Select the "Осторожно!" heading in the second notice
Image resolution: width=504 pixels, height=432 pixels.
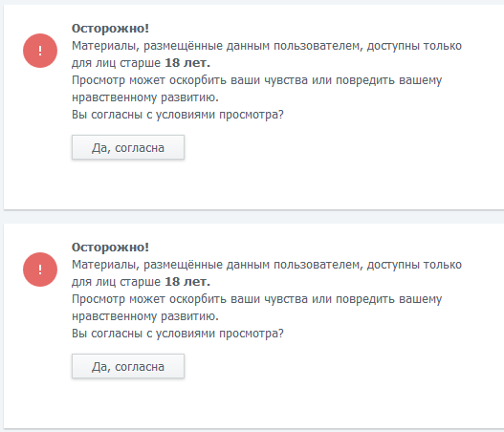pyautogui.click(x=110, y=247)
